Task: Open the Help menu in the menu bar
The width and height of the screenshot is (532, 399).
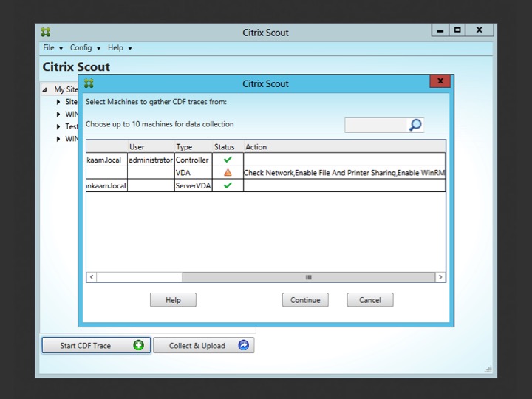Action: pos(120,48)
